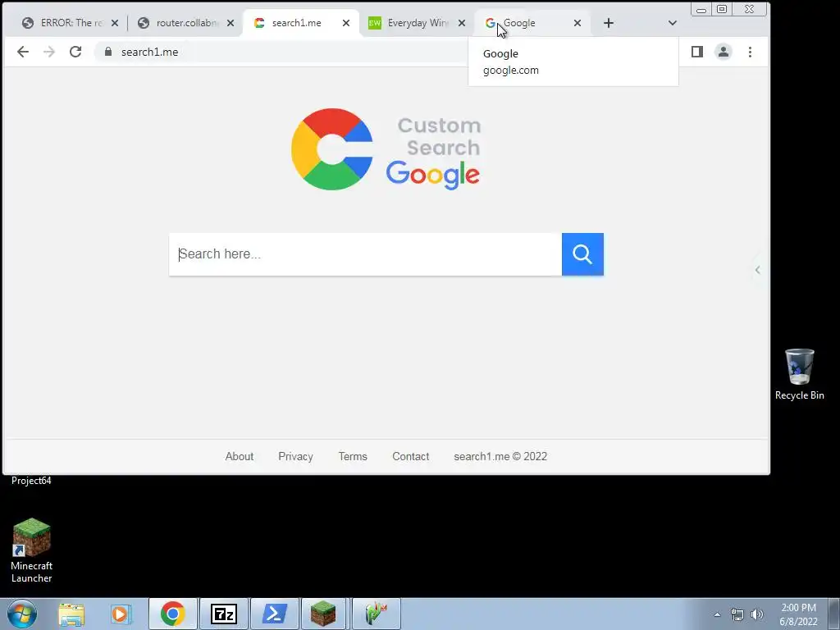Image resolution: width=840 pixels, height=630 pixels.
Task: Open a new tab with plus button
Action: 608,23
